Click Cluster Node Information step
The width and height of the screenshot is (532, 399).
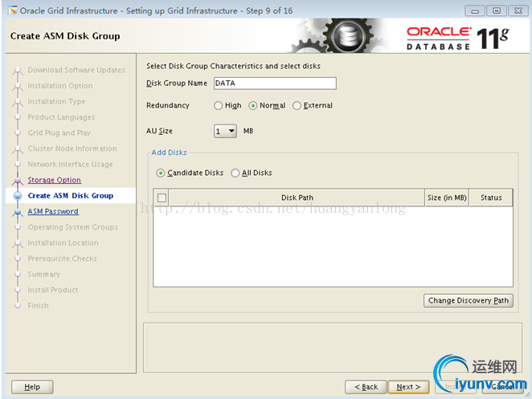(72, 149)
